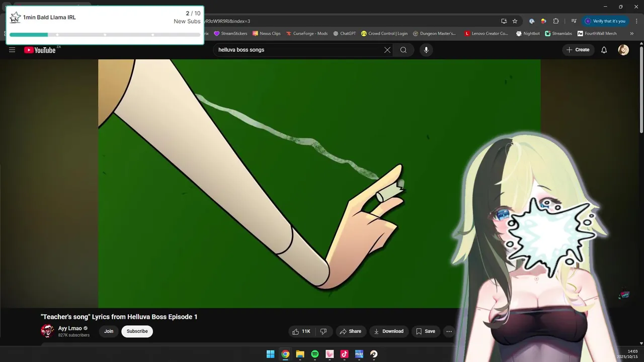This screenshot has width=644, height=362.
Task: Click the shield extension icon in toolbar
Action: 532,21
